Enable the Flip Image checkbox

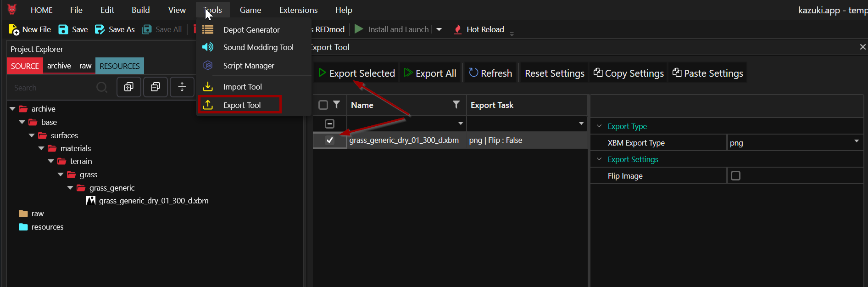click(735, 176)
